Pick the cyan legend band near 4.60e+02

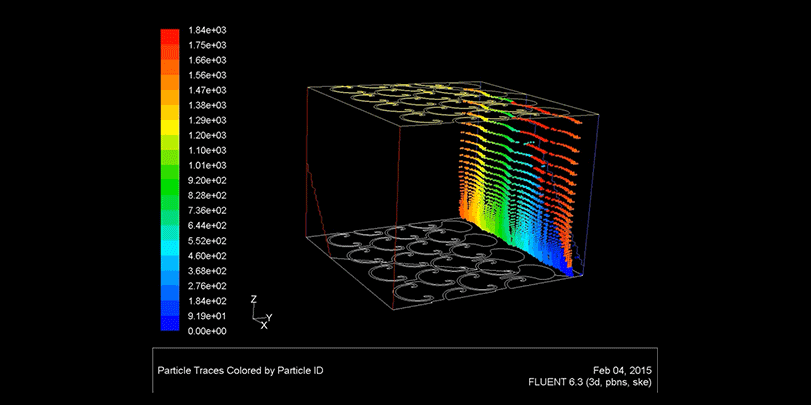pos(170,255)
